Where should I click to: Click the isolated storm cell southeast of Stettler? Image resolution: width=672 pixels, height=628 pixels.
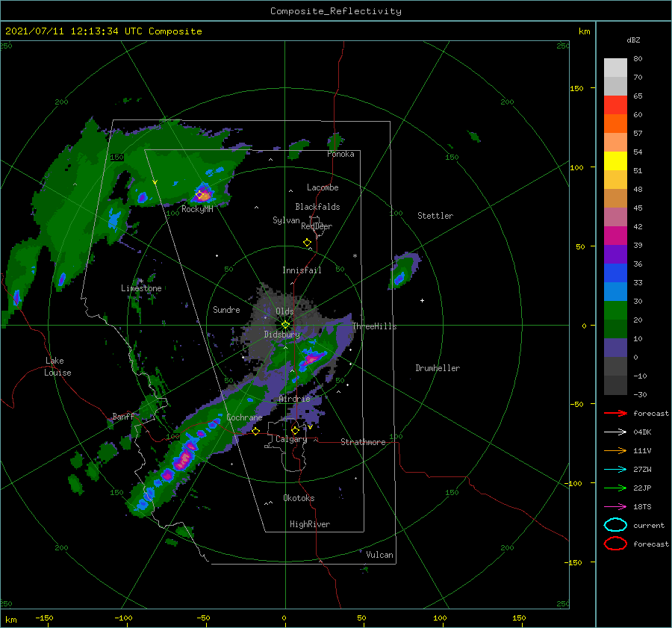point(403,271)
